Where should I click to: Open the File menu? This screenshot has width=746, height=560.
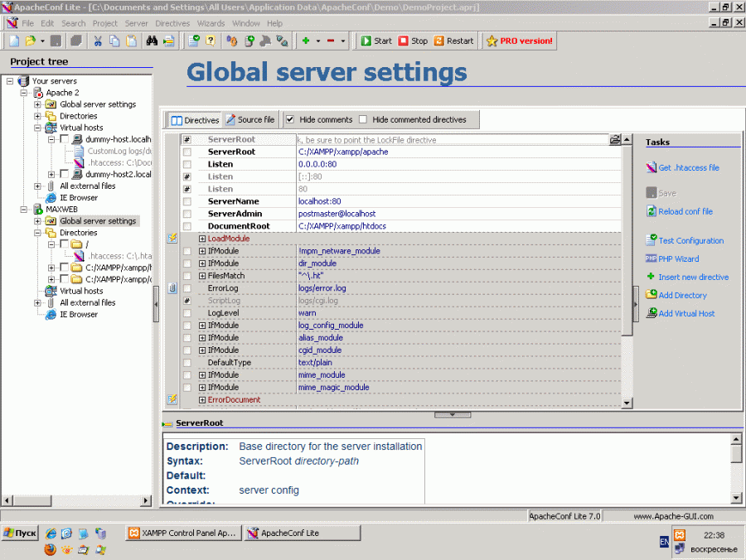[27, 23]
